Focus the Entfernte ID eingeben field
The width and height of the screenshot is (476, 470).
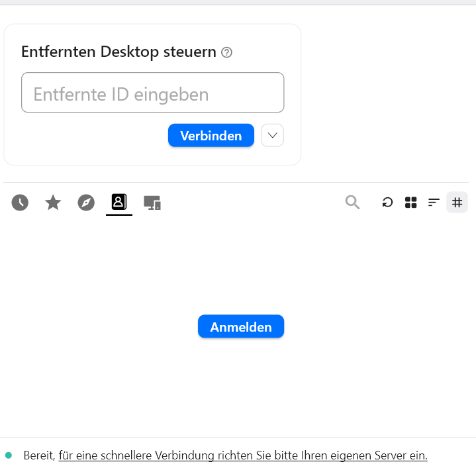tap(152, 93)
